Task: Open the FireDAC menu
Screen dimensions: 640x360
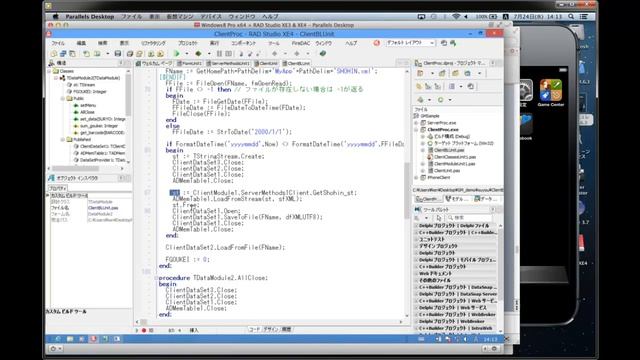Action: pyautogui.click(x=300, y=43)
